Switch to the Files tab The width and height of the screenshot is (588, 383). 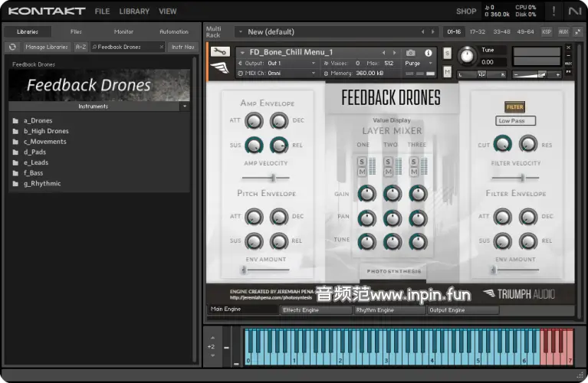point(76,31)
